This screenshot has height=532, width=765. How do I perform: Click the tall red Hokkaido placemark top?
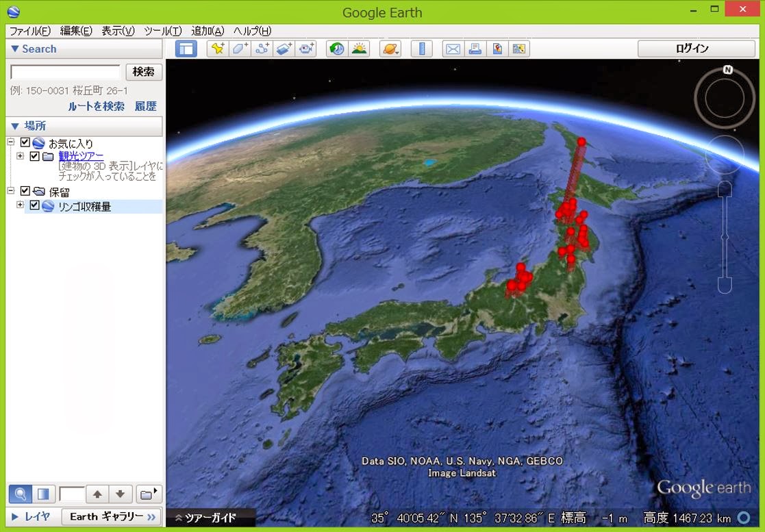click(x=581, y=142)
